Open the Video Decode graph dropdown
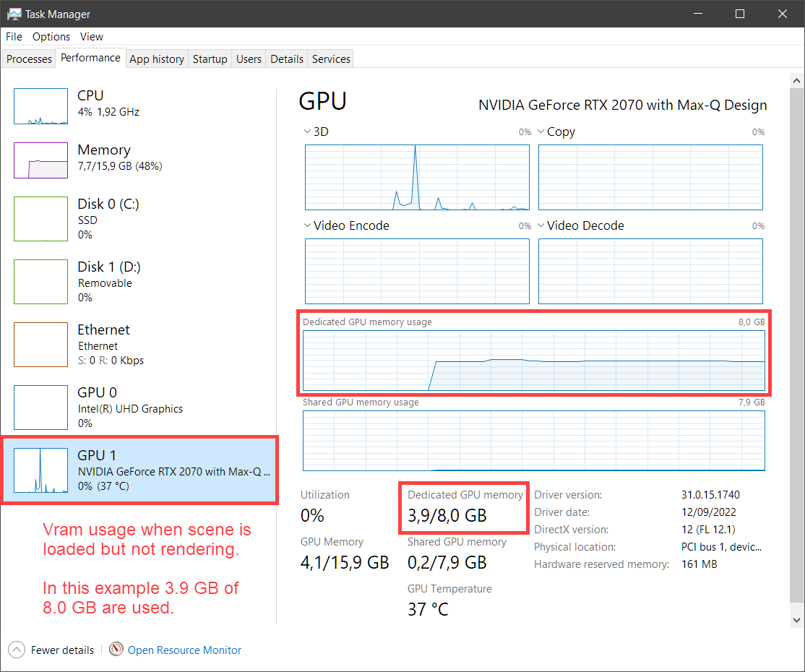The width and height of the screenshot is (805, 672). point(542,225)
